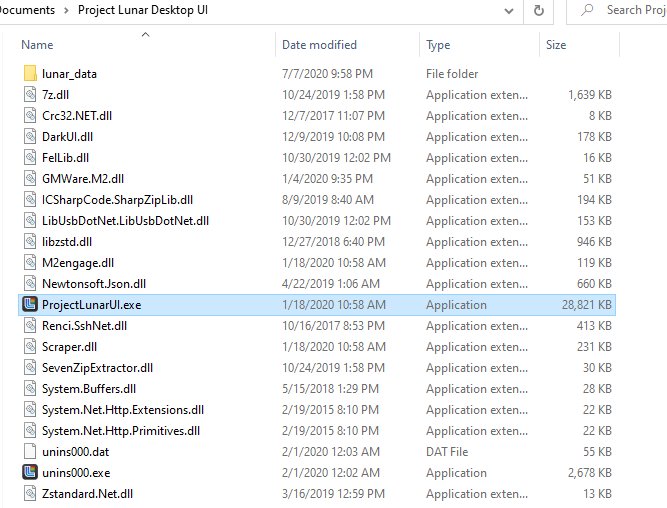Click the search magnifier icon
667x508 pixels.
click(x=587, y=10)
